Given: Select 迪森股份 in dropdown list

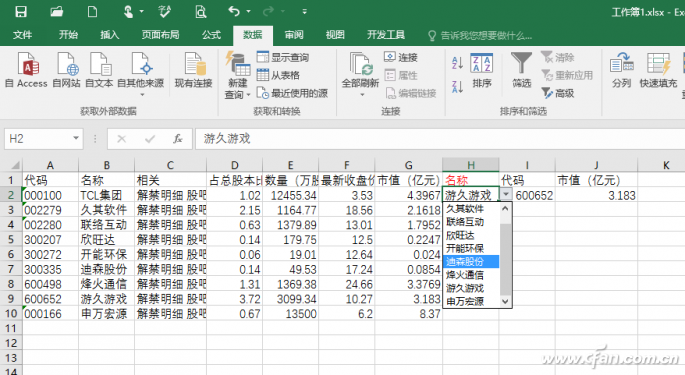Looking at the screenshot, I should coord(471,261).
